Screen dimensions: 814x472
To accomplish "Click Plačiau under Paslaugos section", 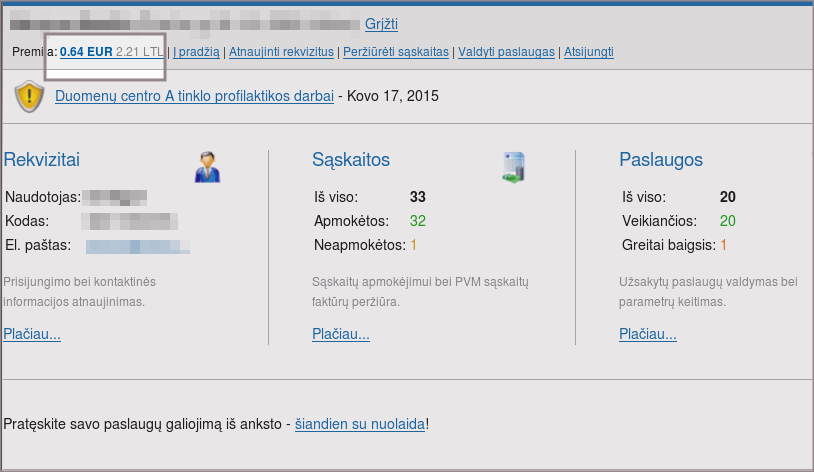I will (x=649, y=334).
